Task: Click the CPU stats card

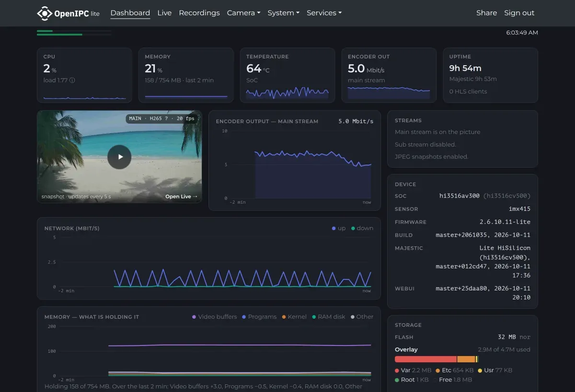Action: [x=84, y=75]
